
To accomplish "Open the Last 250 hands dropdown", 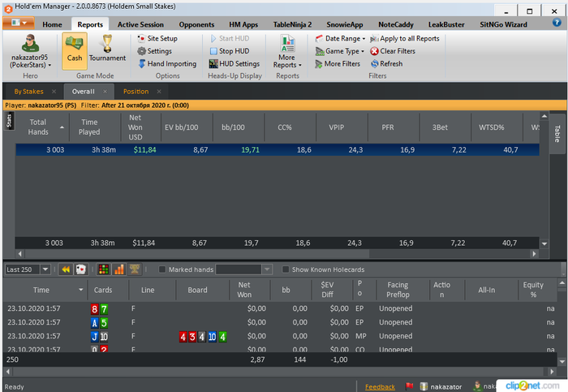I will pos(45,269).
